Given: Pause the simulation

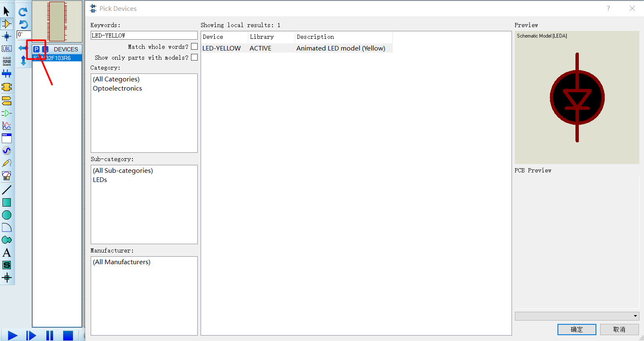Looking at the screenshot, I should [x=49, y=336].
